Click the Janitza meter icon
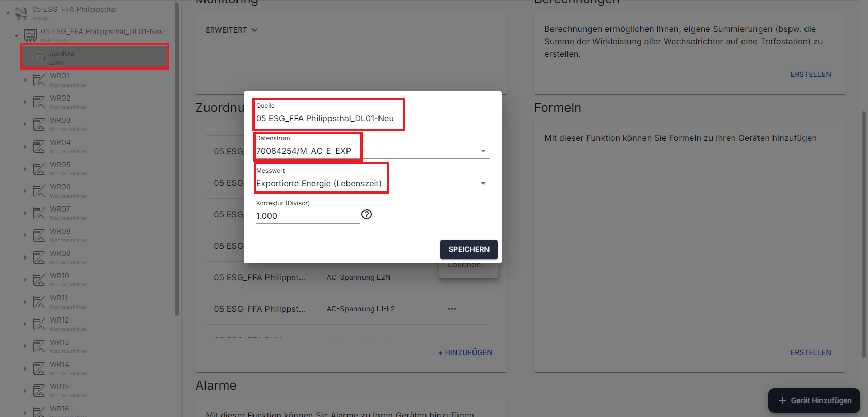The height and width of the screenshot is (417, 868). pyautogui.click(x=39, y=58)
